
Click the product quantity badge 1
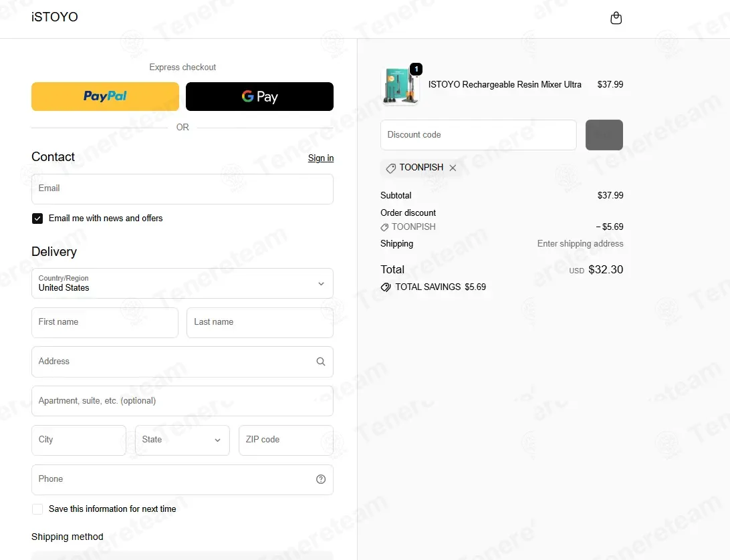pos(416,69)
